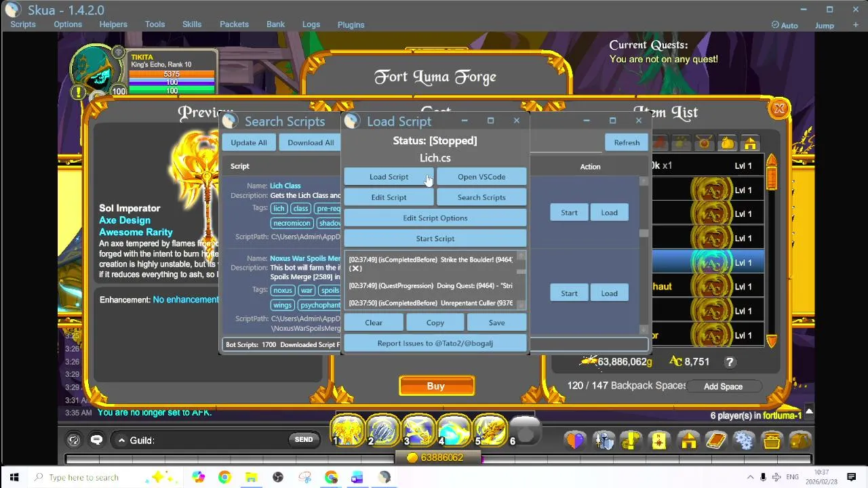Close the Fort Luma Forge shop with the orange X
The image size is (868, 488).
tap(779, 108)
